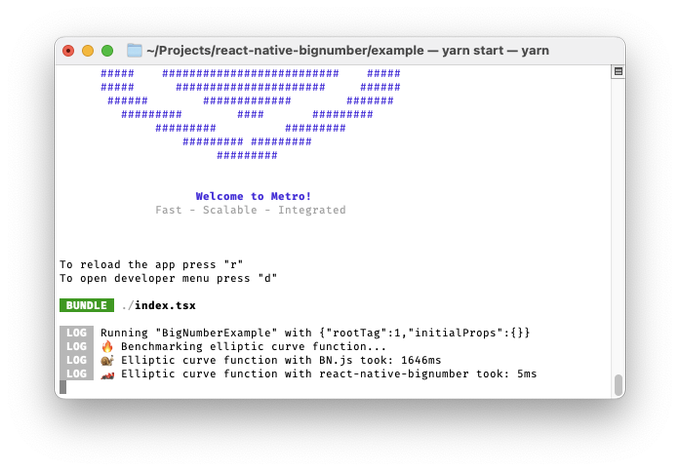Click the "Fast - Scalable - Integrated" tagline
The width and height of the screenshot is (680, 471).
(251, 210)
